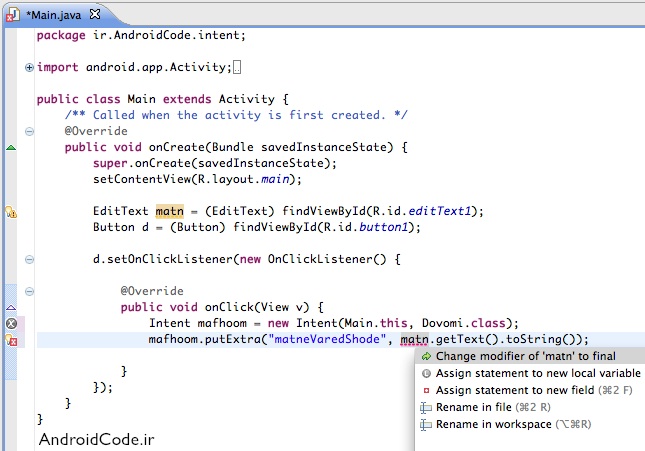Click the green override marker beside onCreate
Screen dimensions: 645x451
tap(11, 147)
